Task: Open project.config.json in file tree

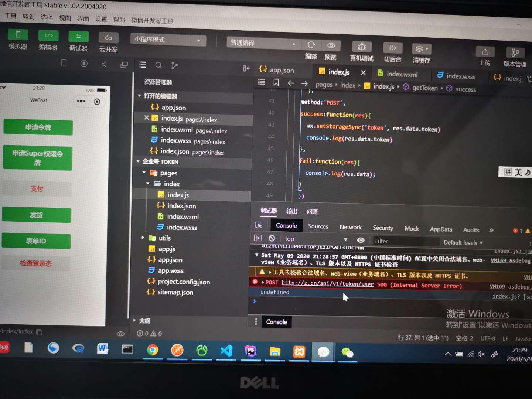Action: click(x=184, y=282)
